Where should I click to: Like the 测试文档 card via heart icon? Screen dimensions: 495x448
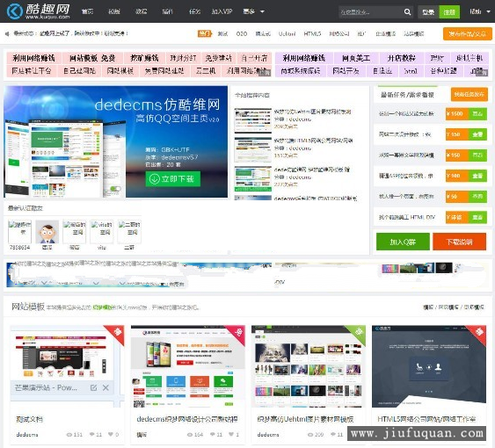point(111,435)
